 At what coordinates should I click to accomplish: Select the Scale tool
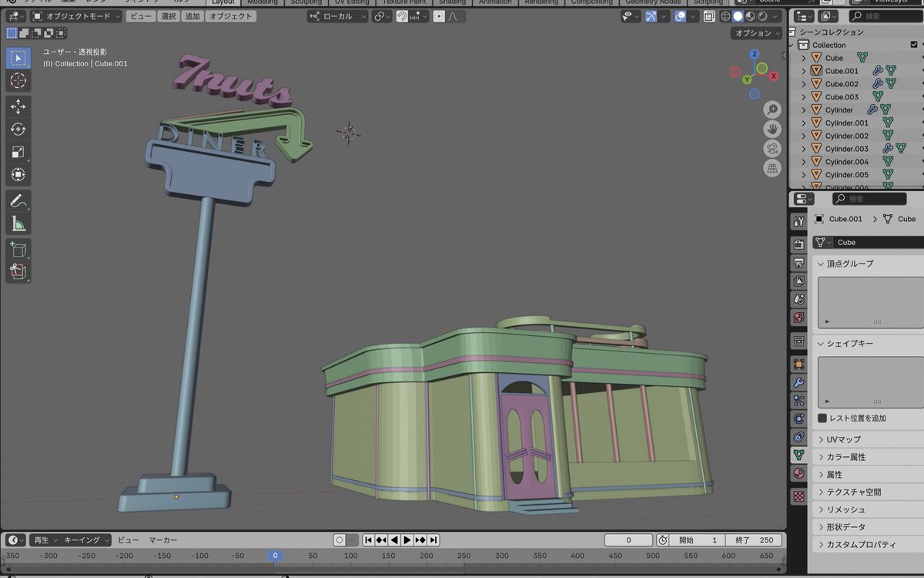click(18, 152)
